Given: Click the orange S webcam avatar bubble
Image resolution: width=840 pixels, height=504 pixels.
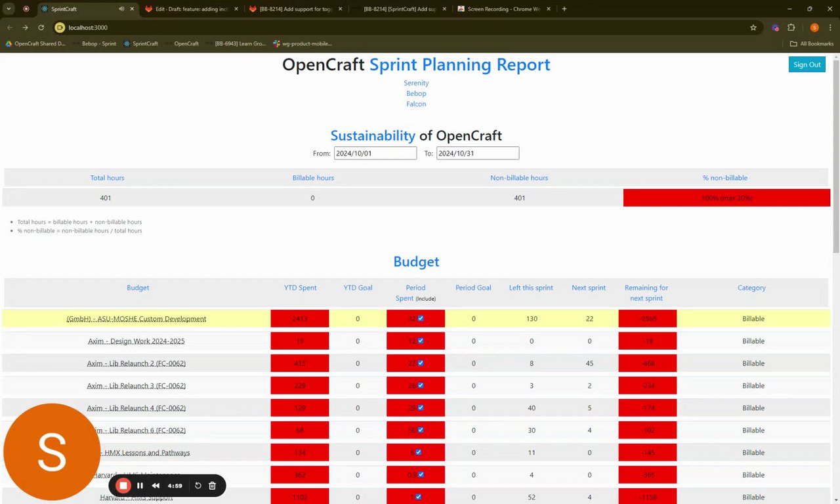Looking at the screenshot, I should (52, 451).
